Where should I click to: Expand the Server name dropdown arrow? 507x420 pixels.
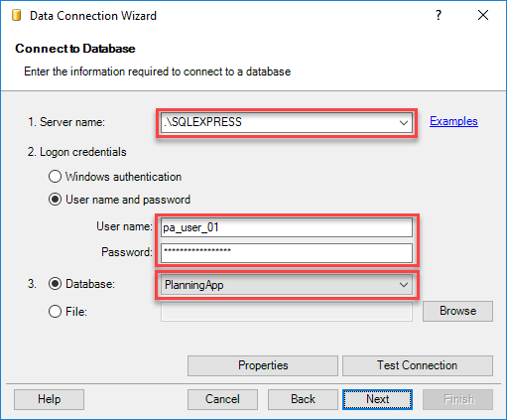click(x=403, y=123)
